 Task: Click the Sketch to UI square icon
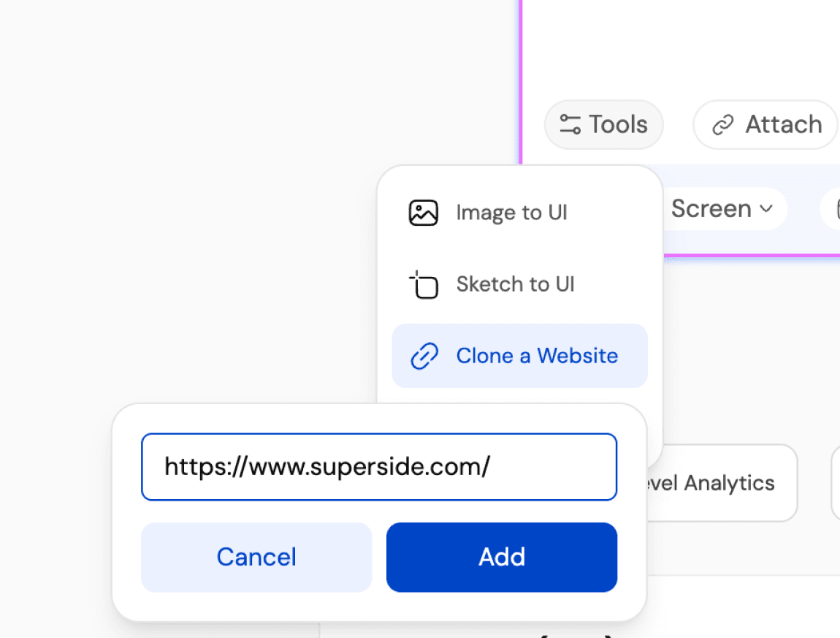tap(424, 284)
